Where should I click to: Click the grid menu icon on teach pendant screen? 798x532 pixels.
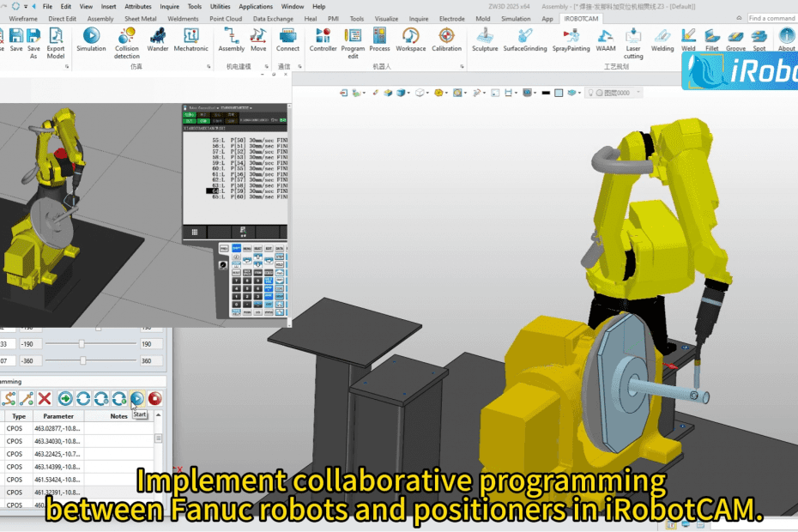click(195, 233)
